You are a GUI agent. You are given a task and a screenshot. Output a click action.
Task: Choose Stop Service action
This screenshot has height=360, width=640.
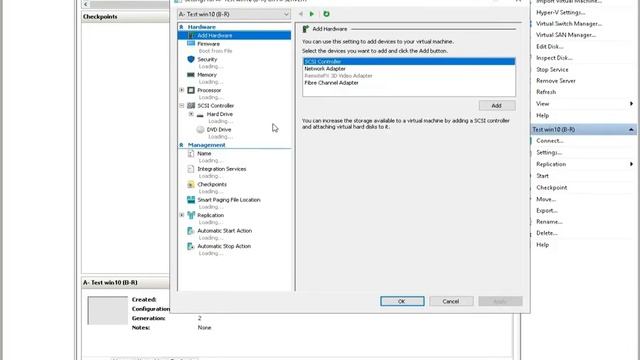coord(552,69)
